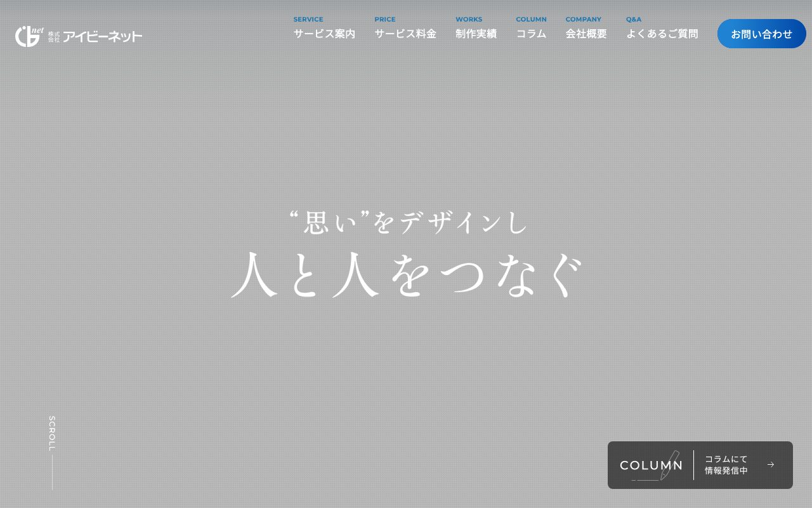The height and width of the screenshot is (508, 812).
Task: Click the pen icon in COLUMN banner
Action: [x=670, y=465]
